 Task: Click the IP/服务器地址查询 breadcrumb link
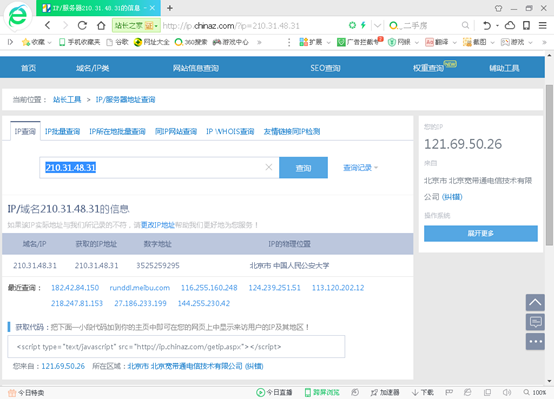click(x=125, y=100)
